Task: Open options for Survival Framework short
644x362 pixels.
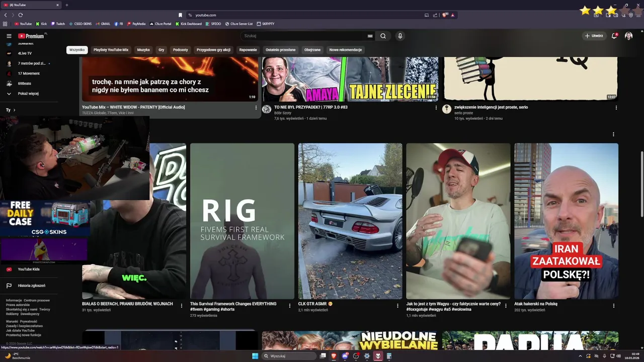Action: 289,305
